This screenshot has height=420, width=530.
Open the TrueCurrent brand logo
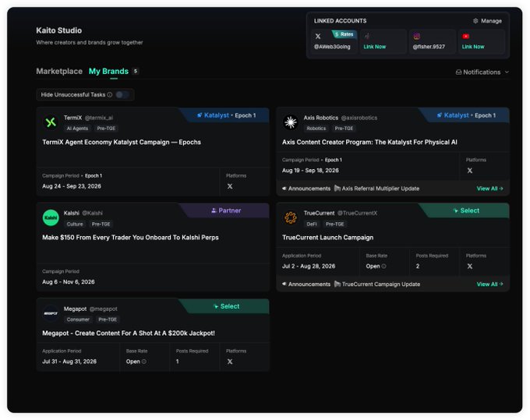pyautogui.click(x=291, y=217)
